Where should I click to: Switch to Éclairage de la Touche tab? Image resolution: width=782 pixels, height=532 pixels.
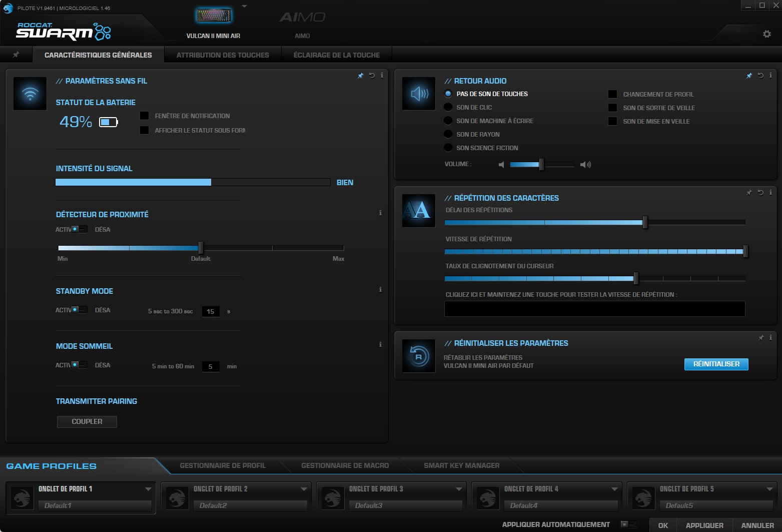click(337, 55)
